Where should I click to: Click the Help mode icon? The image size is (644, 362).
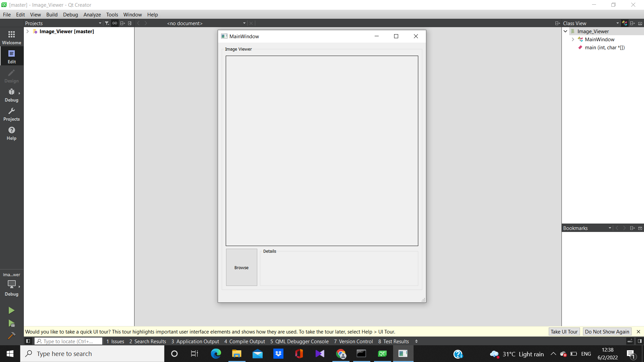point(11,133)
